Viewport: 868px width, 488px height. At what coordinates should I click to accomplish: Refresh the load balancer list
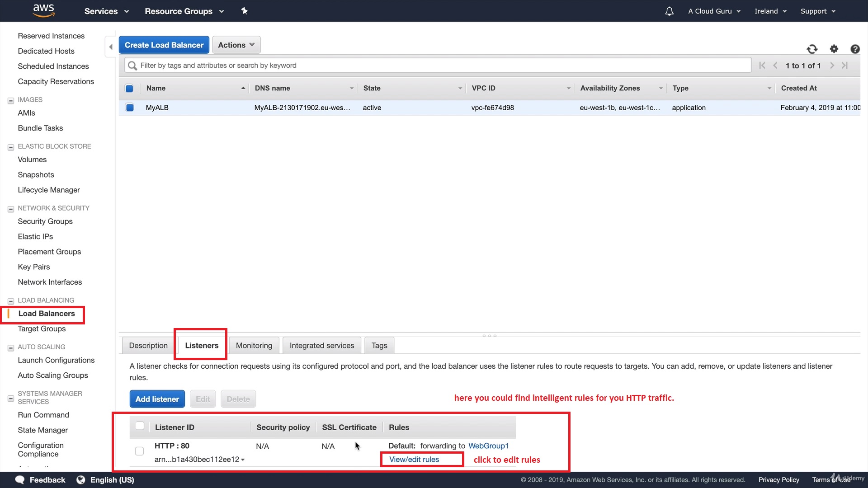pos(812,49)
